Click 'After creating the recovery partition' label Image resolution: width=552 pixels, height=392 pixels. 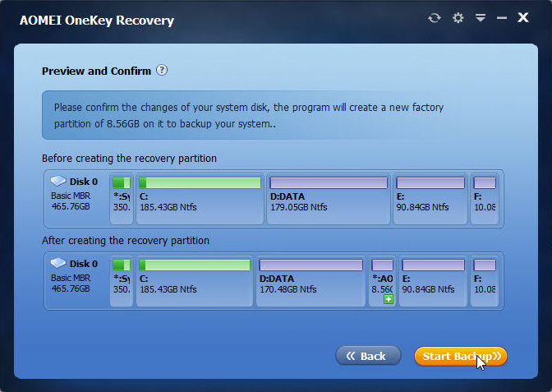pos(126,241)
